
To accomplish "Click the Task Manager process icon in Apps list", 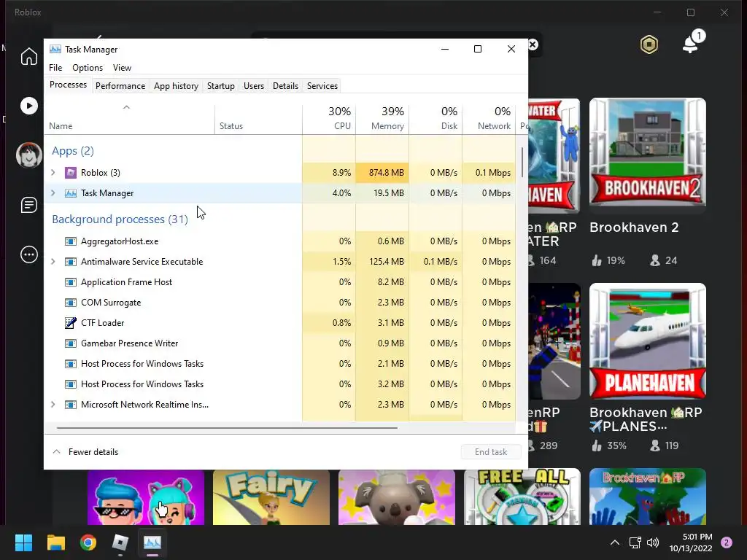I will tap(71, 192).
